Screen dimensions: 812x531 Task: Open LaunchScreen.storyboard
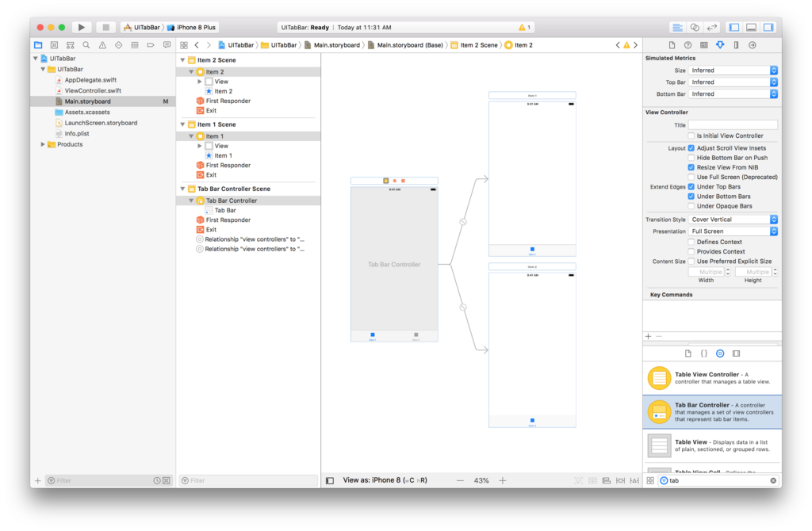(x=101, y=123)
